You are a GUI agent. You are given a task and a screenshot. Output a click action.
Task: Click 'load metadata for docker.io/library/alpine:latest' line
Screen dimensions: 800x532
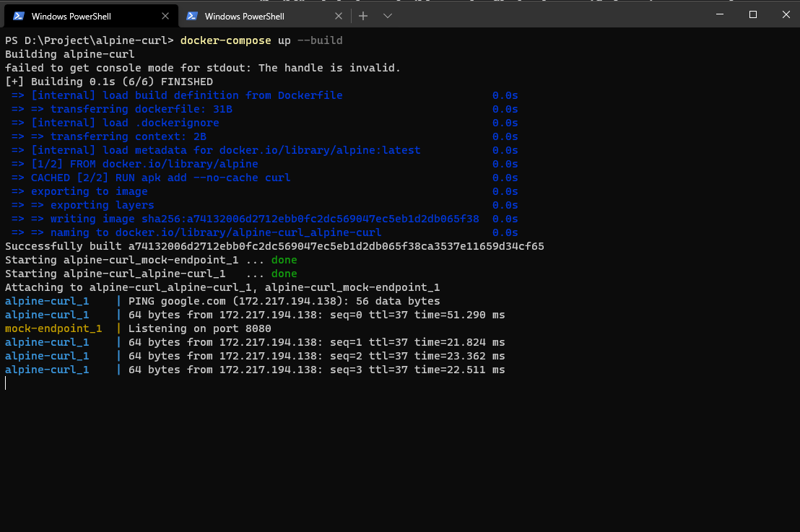tap(264, 150)
